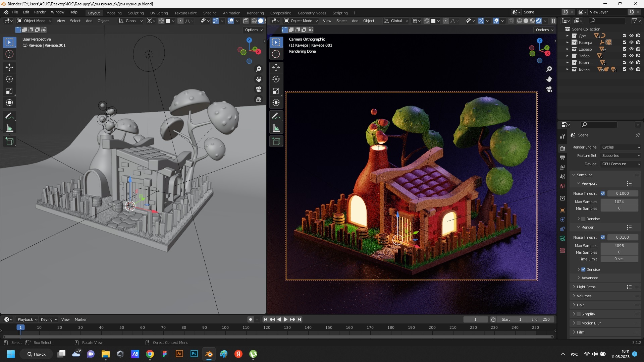The image size is (644, 362).
Task: Expand the Light Paths panel
Action: tap(586, 287)
